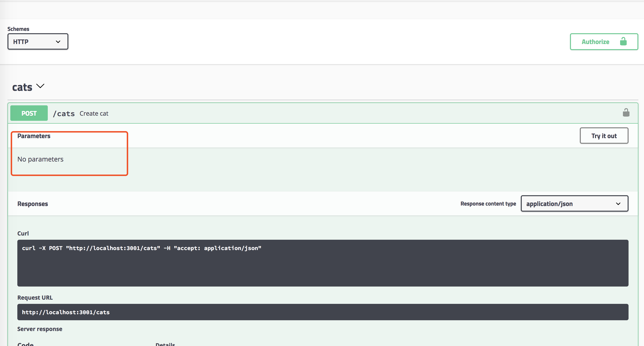Collapse the cats section chevron
The width and height of the screenshot is (644, 346).
40,86
